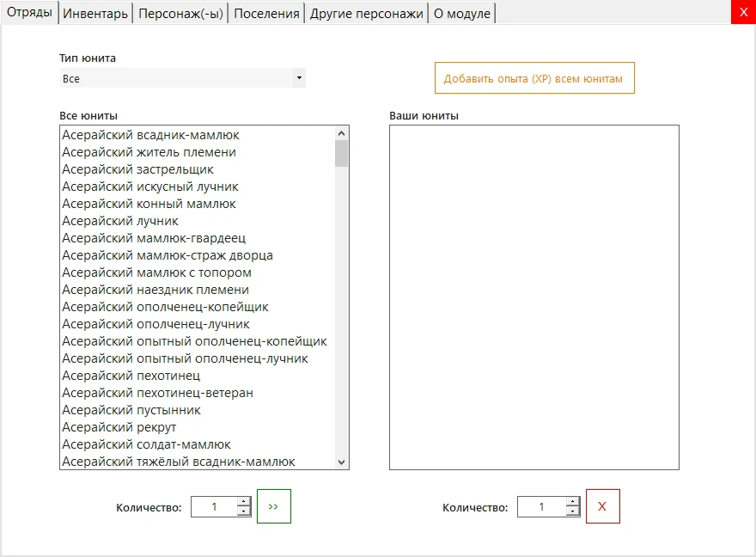Viewport: 756px width, 557px height.
Task: Close the window with the red X
Action: pos(743,12)
